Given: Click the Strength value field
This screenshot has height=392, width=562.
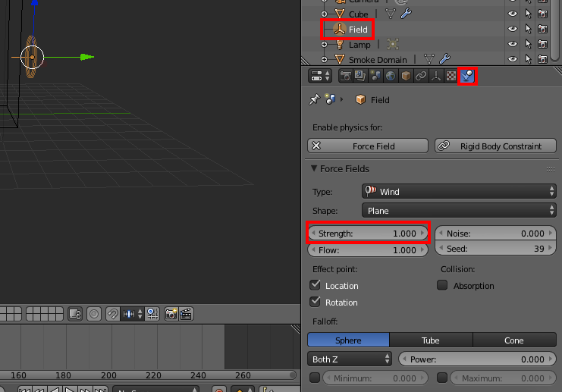Looking at the screenshot, I should 368,234.
